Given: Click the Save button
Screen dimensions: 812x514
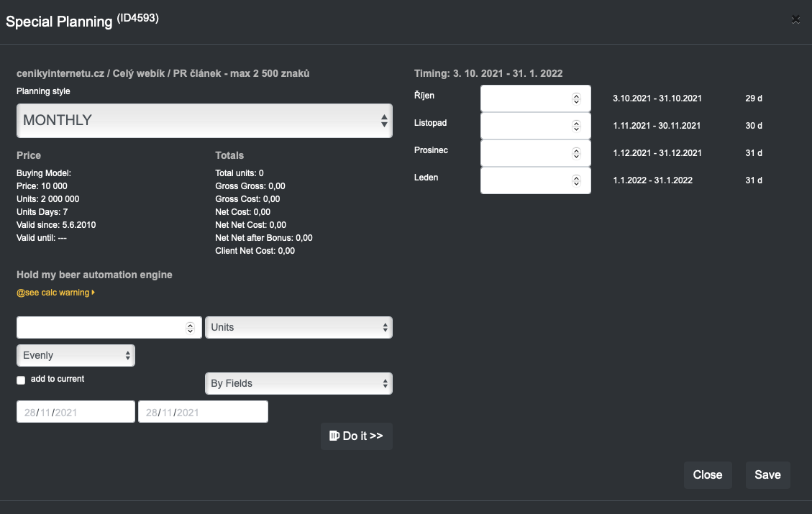Looking at the screenshot, I should tap(767, 475).
